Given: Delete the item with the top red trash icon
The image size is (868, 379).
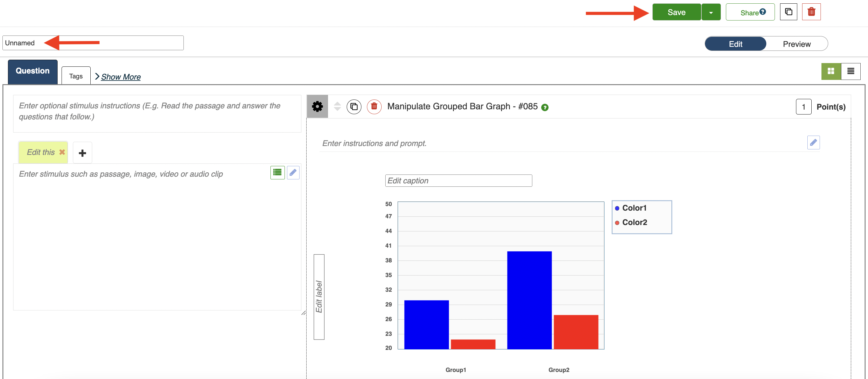Looking at the screenshot, I should 811,12.
